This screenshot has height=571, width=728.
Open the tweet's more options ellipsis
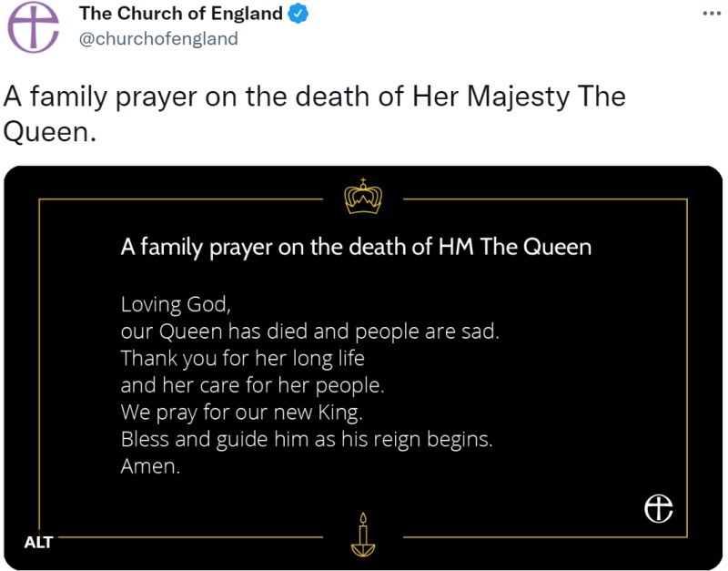coord(712,14)
